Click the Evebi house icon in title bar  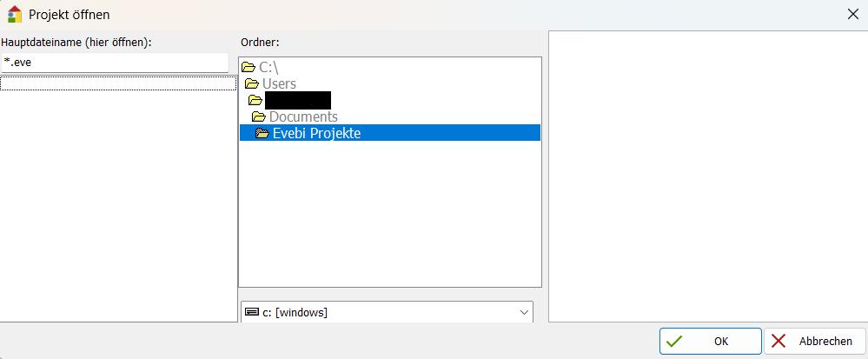click(x=14, y=14)
